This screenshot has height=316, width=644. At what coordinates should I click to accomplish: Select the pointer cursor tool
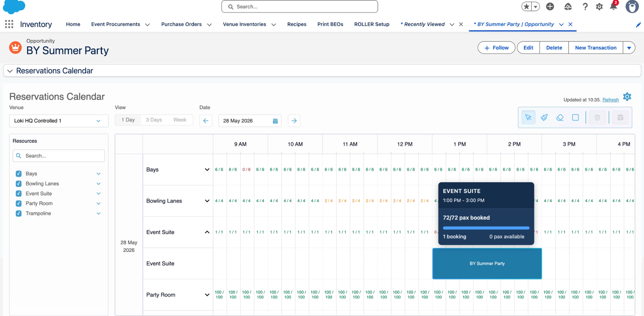(528, 118)
